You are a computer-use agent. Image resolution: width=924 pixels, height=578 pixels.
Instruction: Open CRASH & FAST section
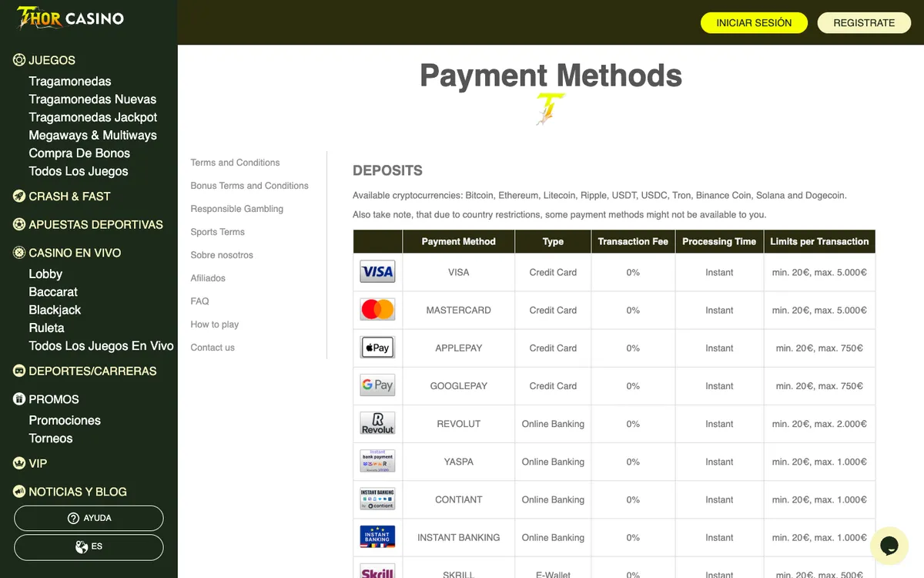69,197
